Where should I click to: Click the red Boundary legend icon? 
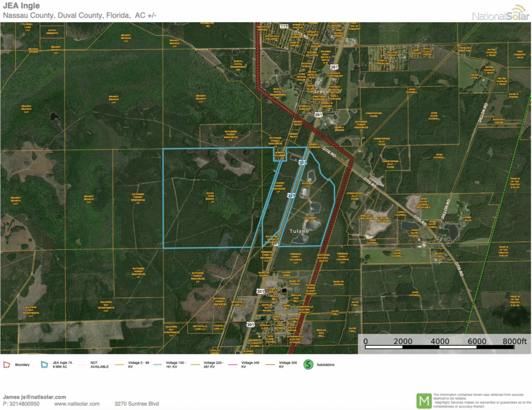[x=7, y=365]
